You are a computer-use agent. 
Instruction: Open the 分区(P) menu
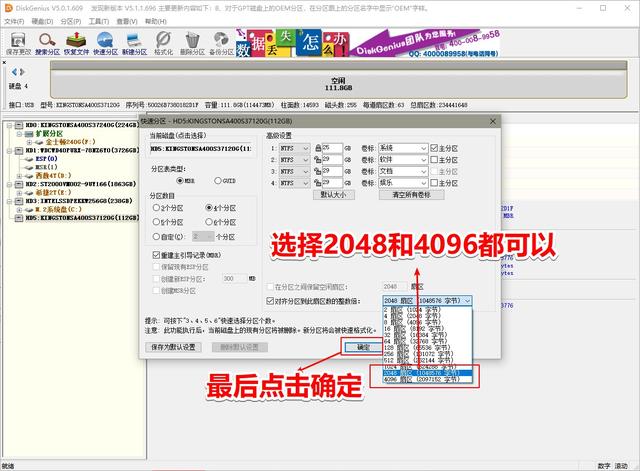tap(71, 21)
